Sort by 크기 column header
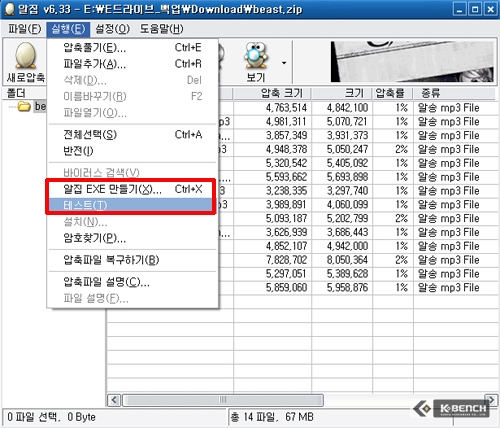This screenshot has height=428, width=500. tap(342, 93)
